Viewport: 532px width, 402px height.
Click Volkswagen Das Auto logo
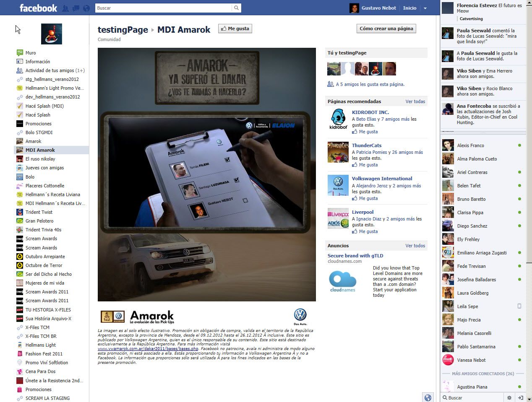[x=300, y=317]
